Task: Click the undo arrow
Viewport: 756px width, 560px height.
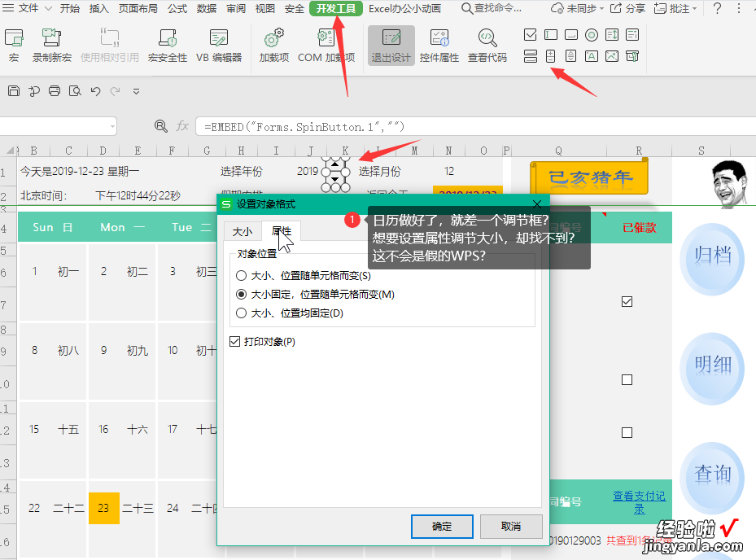Action: click(x=95, y=90)
